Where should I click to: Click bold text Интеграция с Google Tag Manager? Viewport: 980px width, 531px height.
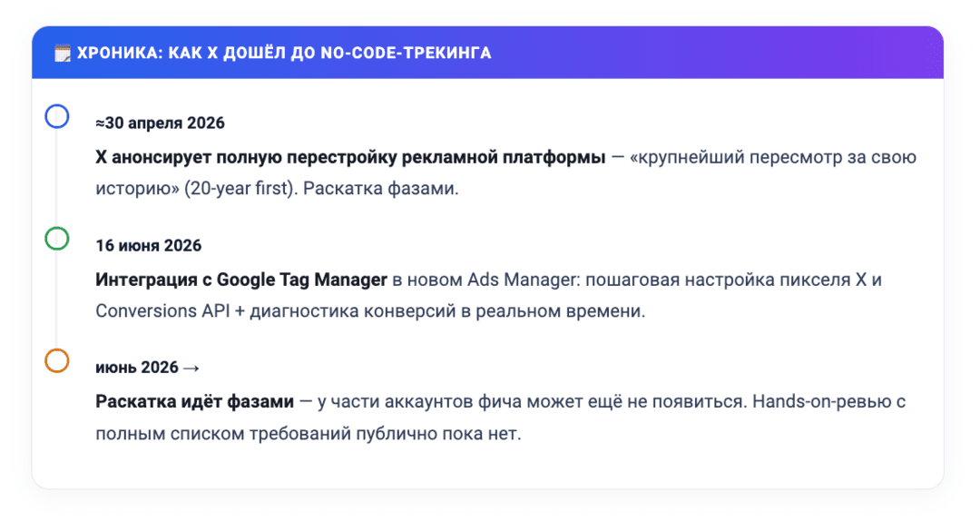pyautogui.click(x=241, y=280)
